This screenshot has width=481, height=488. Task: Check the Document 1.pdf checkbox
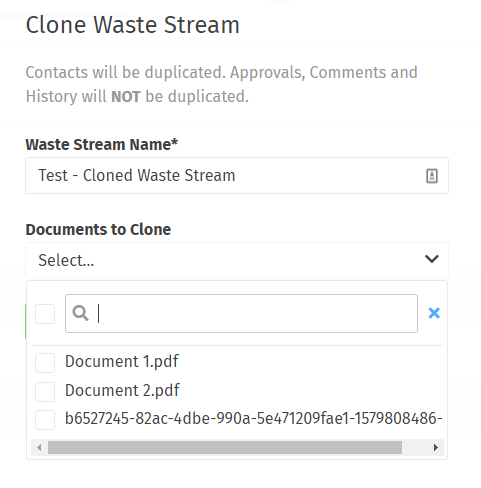(x=45, y=363)
